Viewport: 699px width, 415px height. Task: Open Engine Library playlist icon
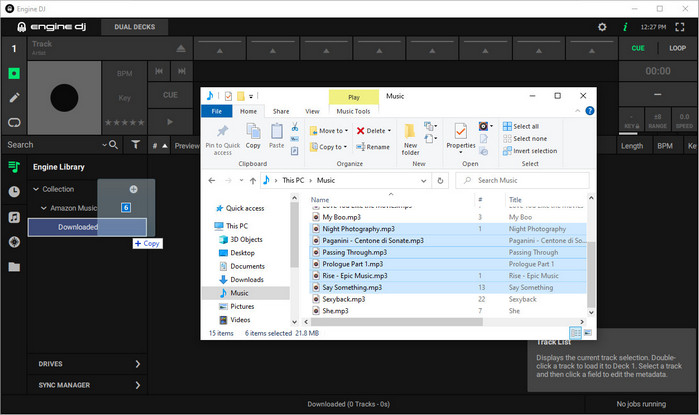(14, 167)
